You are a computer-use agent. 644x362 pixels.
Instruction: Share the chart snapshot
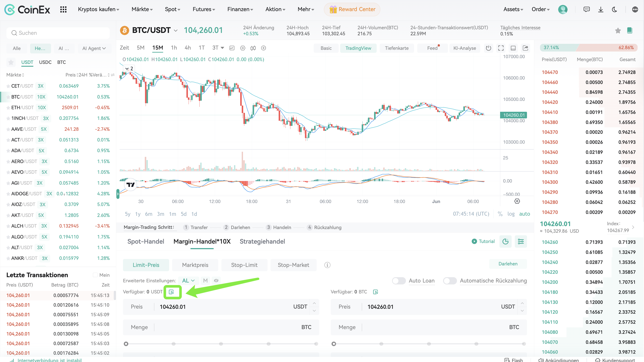[x=525, y=48]
